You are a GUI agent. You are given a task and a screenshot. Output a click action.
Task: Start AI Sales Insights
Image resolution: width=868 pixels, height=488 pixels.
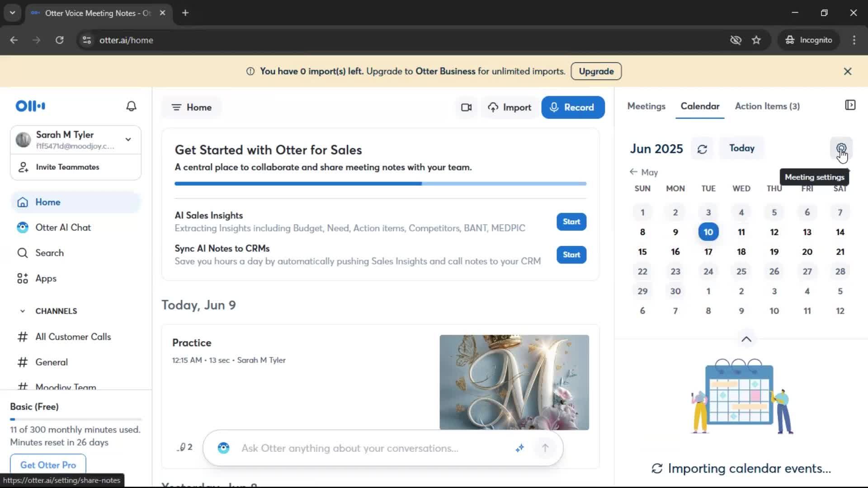tap(571, 222)
